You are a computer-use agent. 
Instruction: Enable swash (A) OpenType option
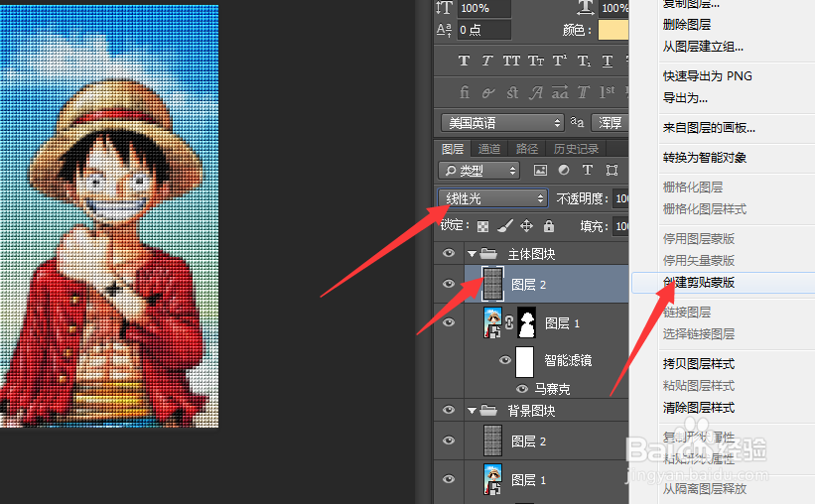(535, 92)
